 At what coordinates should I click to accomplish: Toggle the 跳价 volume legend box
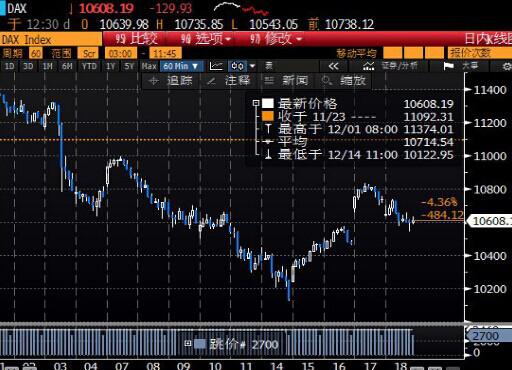coord(188,343)
